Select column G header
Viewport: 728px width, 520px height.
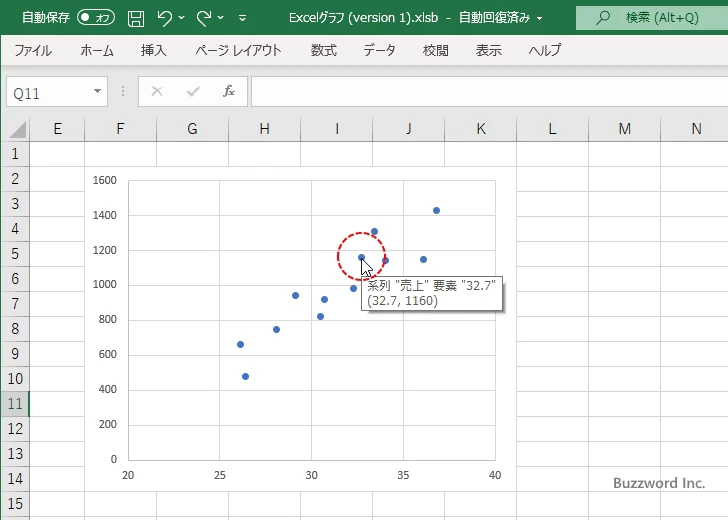[x=192, y=129]
